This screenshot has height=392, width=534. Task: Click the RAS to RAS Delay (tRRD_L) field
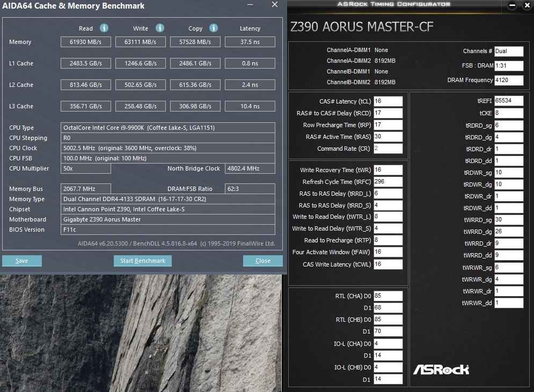tap(388, 194)
